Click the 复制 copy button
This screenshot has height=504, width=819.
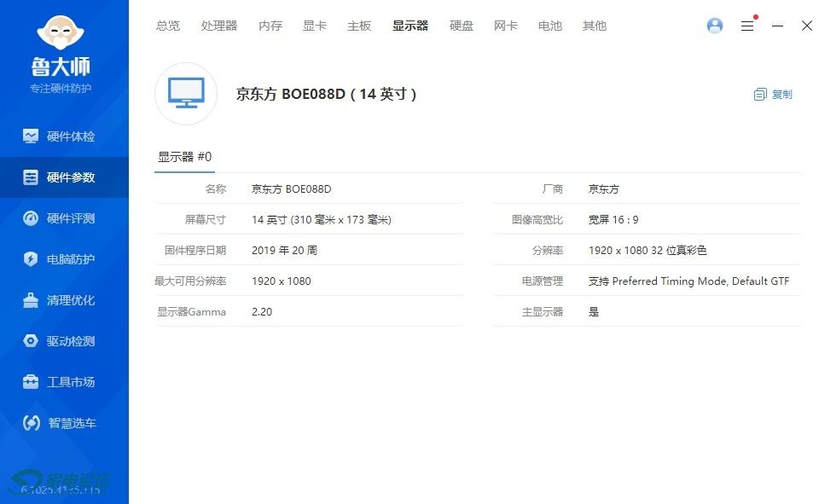coord(773,95)
